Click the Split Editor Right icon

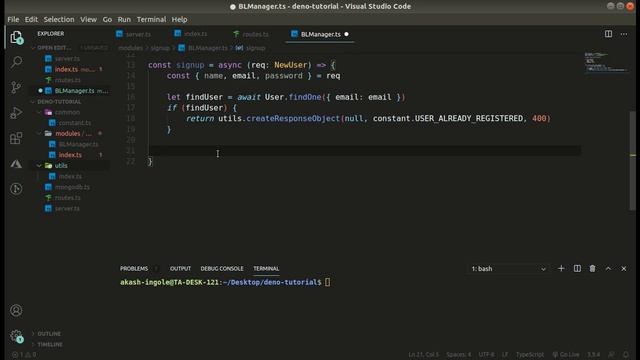(608, 34)
